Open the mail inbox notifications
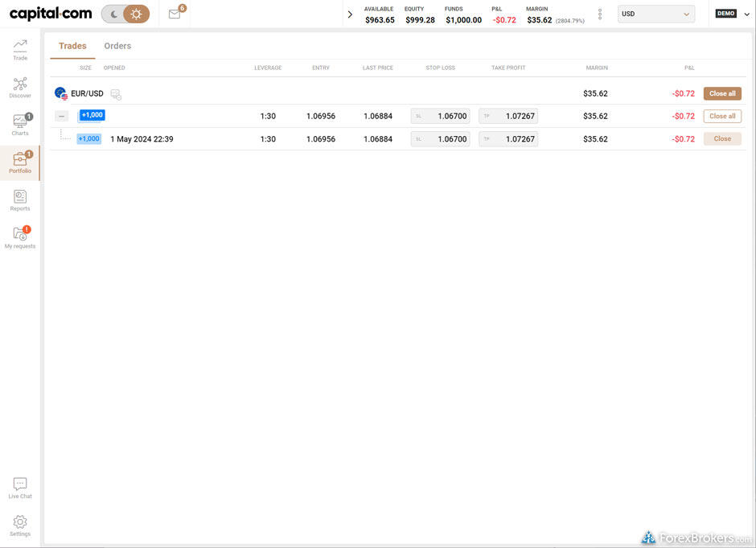The width and height of the screenshot is (756, 548). coord(175,14)
